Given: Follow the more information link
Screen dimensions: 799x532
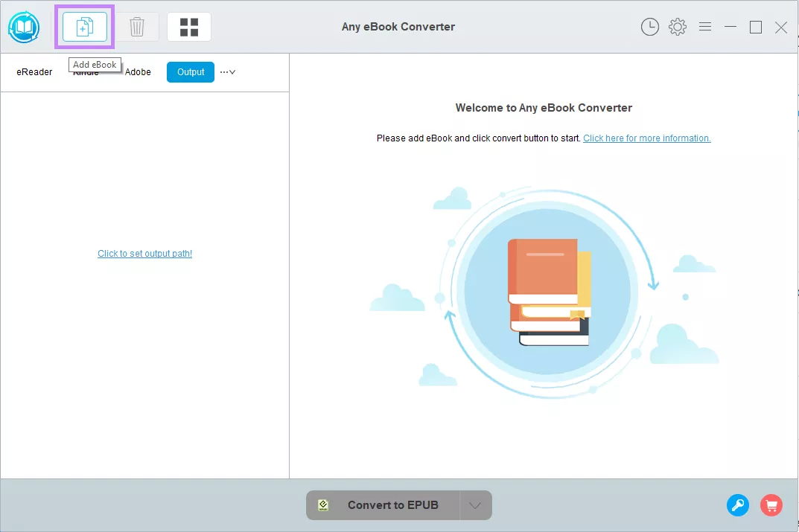Looking at the screenshot, I should click(x=646, y=138).
